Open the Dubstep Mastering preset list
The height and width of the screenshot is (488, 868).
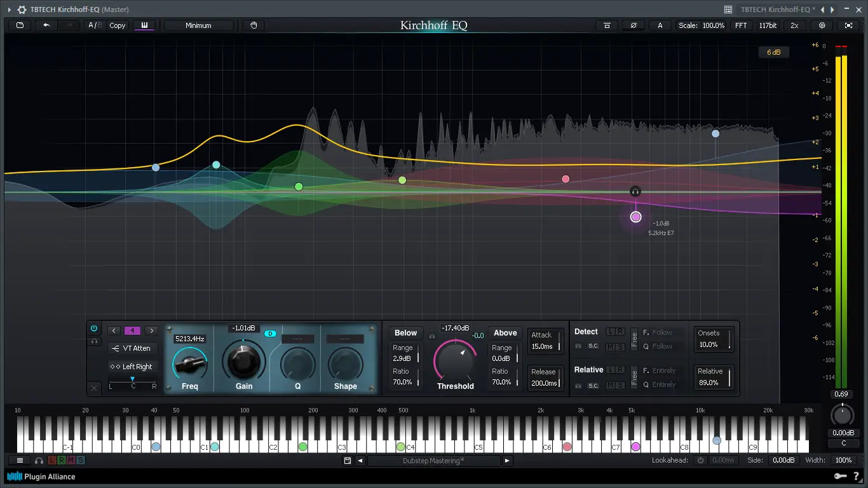[433, 461]
